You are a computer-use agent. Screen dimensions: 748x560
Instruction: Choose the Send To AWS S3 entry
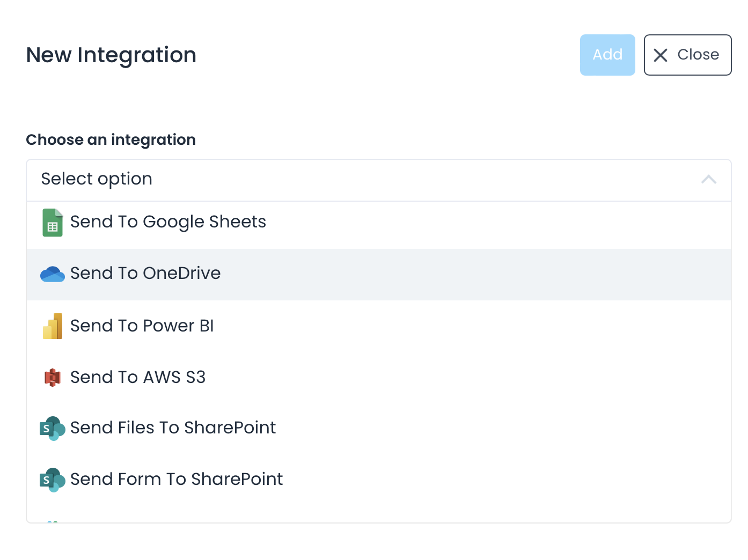pyautogui.click(x=138, y=378)
